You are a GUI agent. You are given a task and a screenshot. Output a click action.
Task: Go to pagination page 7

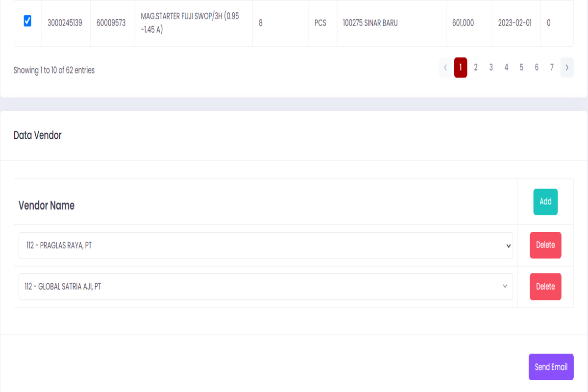point(552,68)
